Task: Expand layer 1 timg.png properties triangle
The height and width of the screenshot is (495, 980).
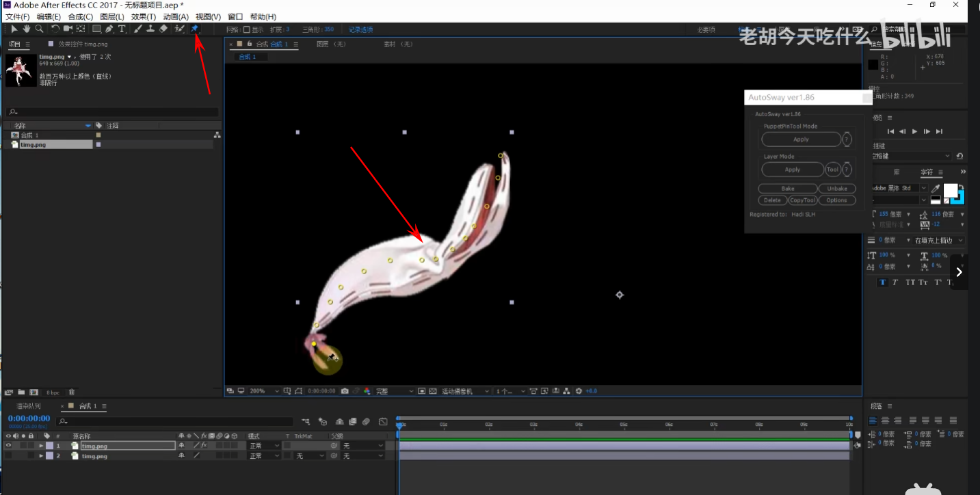Action: tap(41, 446)
